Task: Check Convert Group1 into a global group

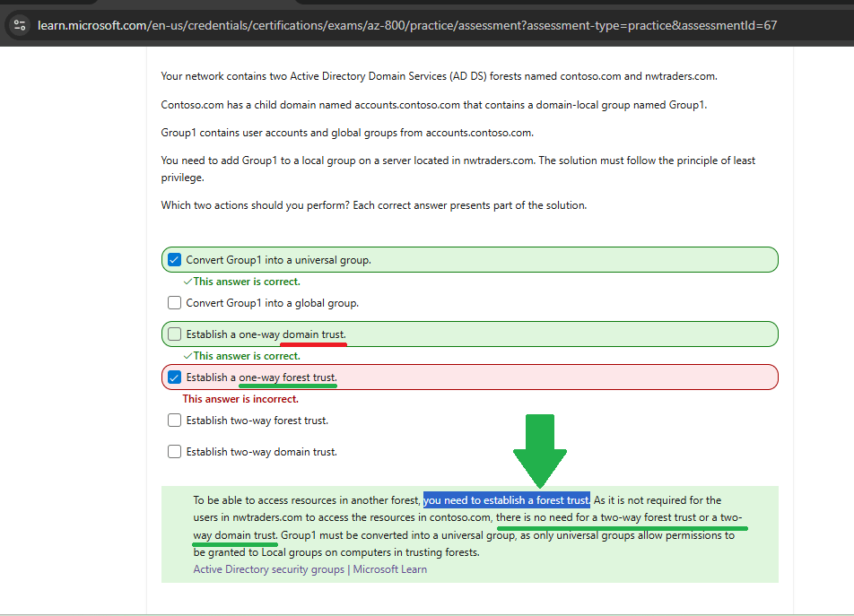Action: [174, 302]
